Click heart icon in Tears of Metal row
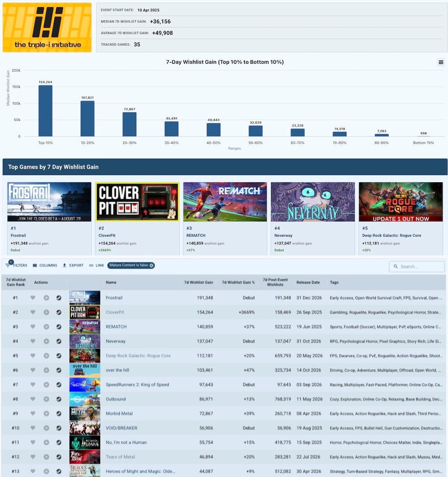 click(x=33, y=456)
